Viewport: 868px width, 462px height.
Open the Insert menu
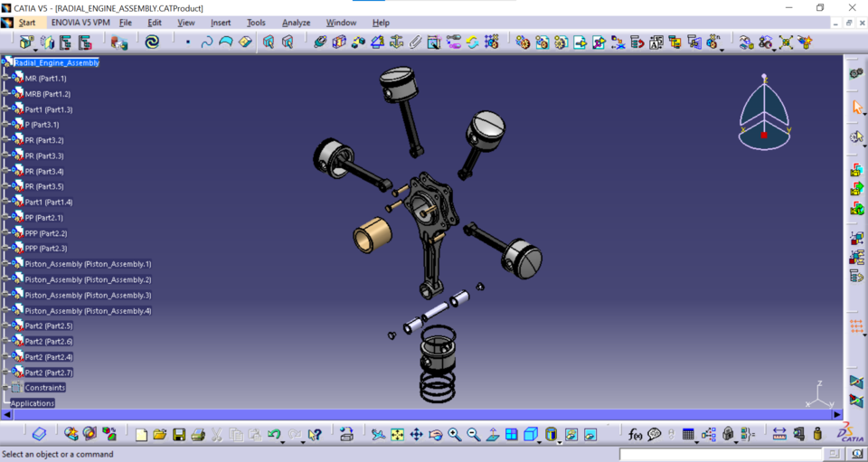221,23
